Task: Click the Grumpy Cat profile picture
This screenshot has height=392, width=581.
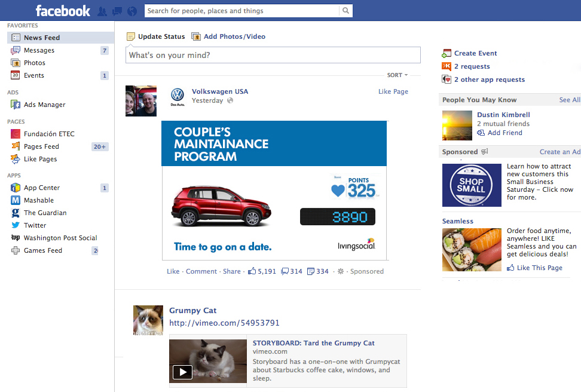Action: (x=148, y=320)
